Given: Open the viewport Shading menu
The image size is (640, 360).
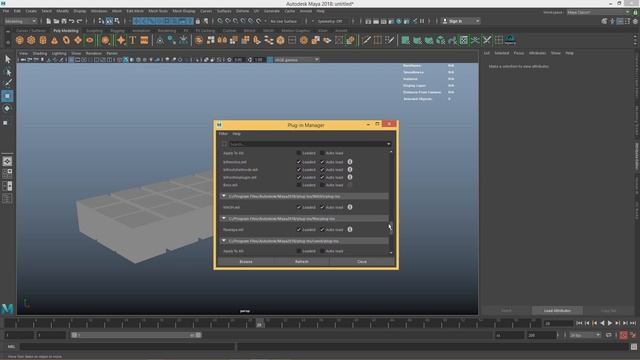Looking at the screenshot, I should click(40, 53).
